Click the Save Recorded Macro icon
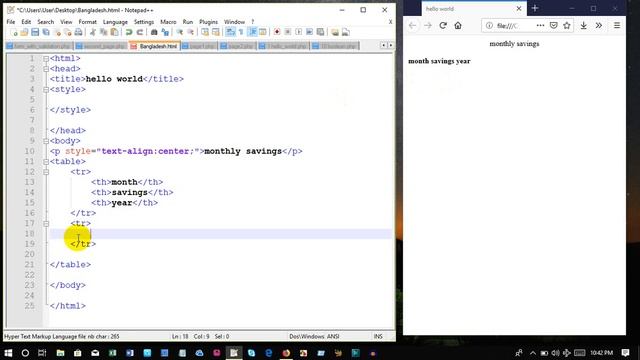 point(320,32)
